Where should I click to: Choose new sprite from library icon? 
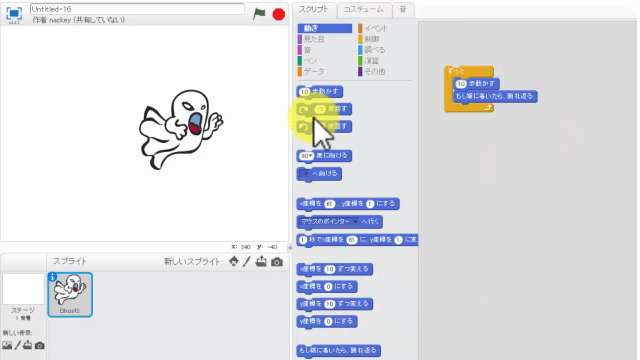(x=234, y=261)
